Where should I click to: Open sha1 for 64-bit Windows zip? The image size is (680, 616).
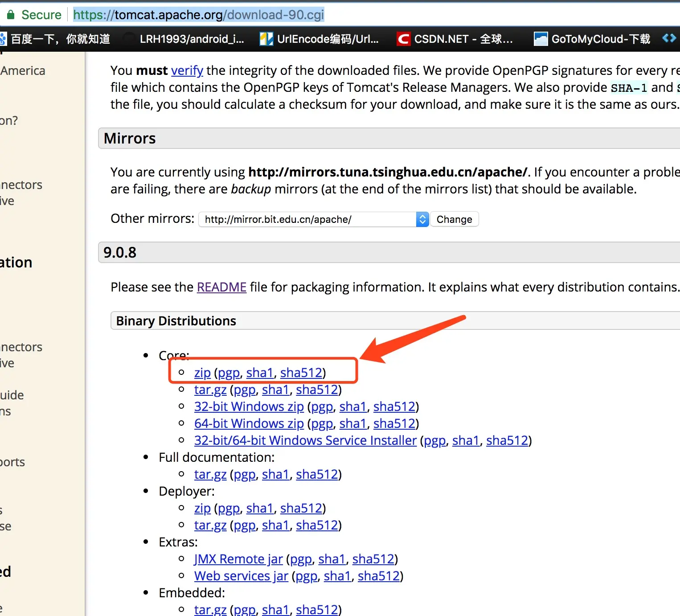(x=353, y=423)
